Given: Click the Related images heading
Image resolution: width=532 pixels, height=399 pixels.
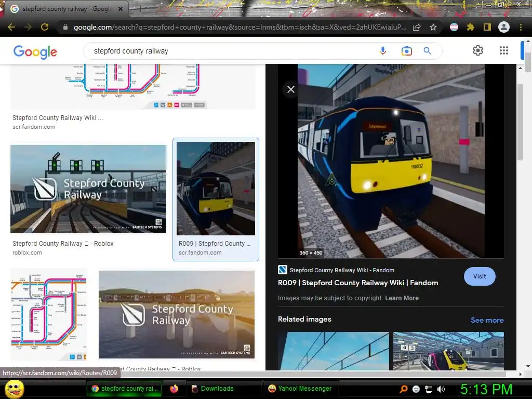Looking at the screenshot, I should pos(304,320).
